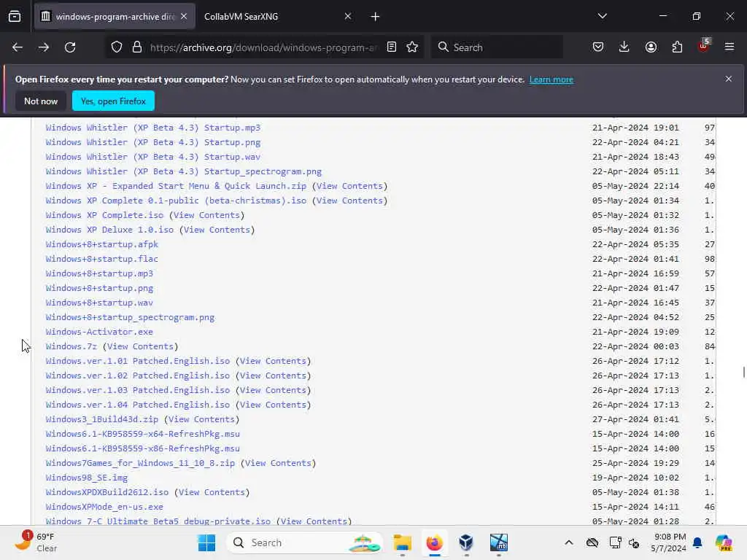This screenshot has width=747, height=560.
Task: Toggle reader view icon
Action: pyautogui.click(x=392, y=47)
